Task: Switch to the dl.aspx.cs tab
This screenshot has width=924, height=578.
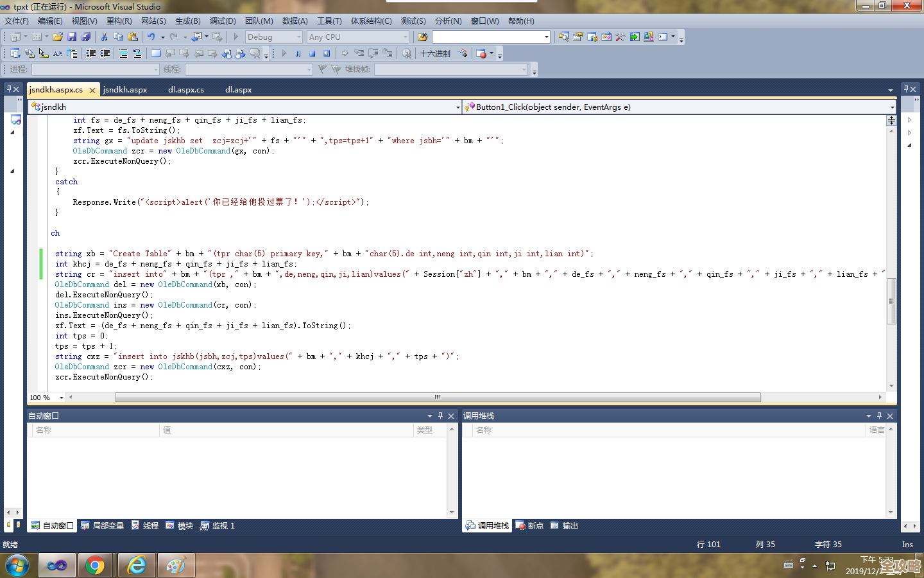Action: 185,90
